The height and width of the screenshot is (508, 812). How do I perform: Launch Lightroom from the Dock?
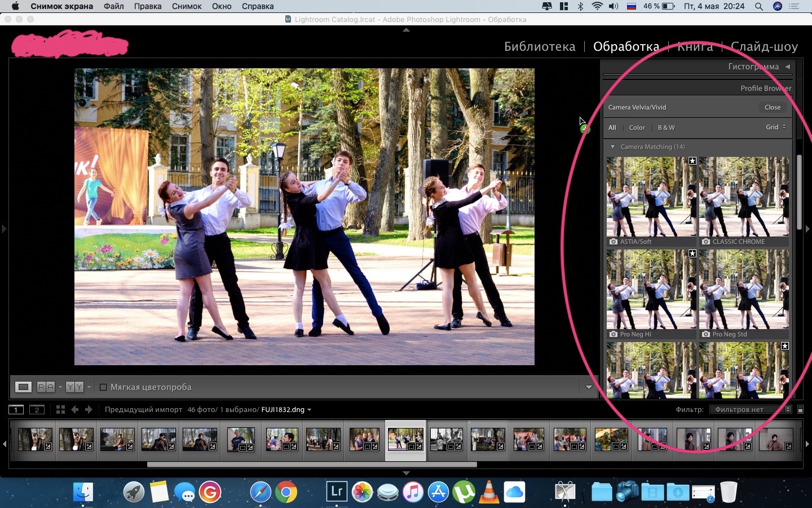(x=337, y=492)
